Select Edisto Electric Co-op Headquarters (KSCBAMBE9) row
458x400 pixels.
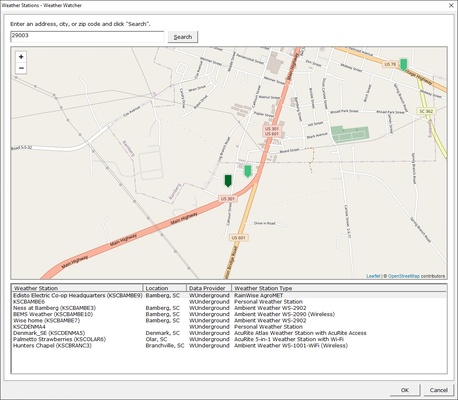229,295
